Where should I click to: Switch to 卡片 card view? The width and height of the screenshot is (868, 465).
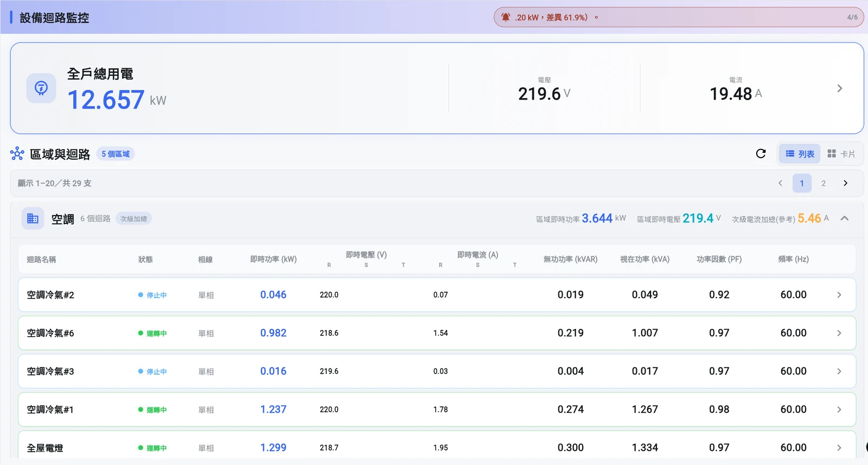tap(841, 154)
